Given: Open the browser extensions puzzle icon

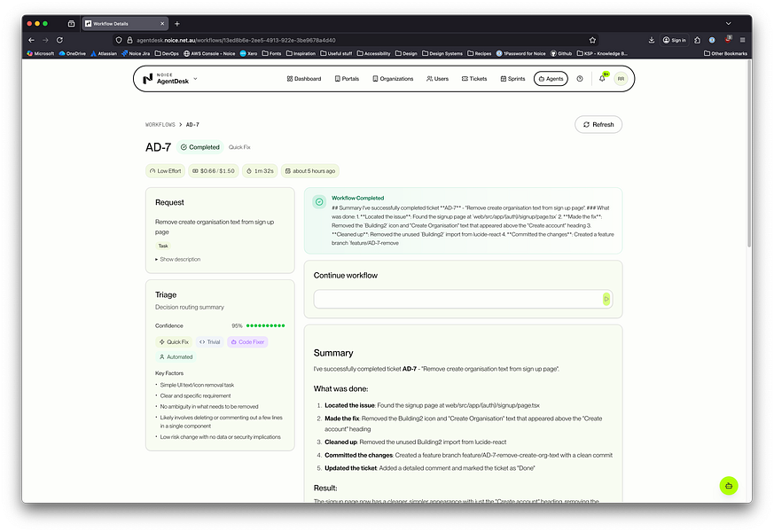Looking at the screenshot, I should tap(697, 40).
